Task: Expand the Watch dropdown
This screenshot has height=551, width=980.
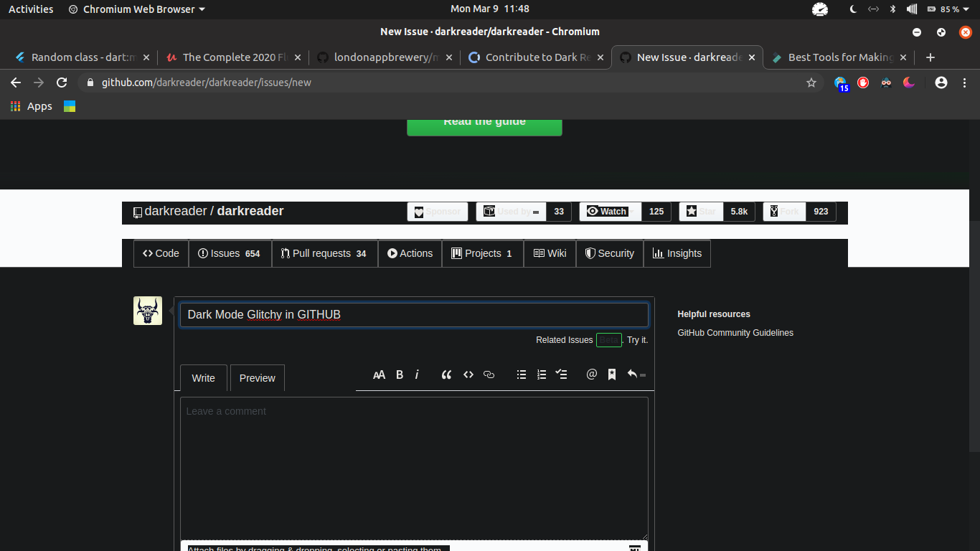Action: click(611, 212)
